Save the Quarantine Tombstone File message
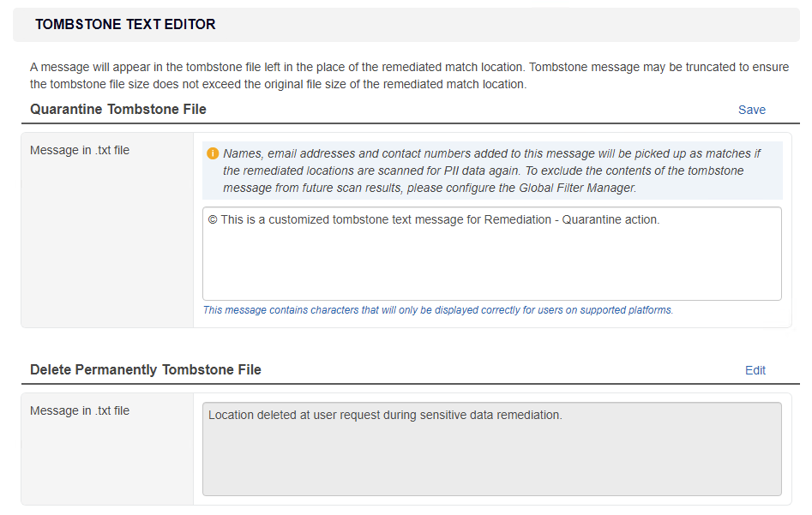The width and height of the screenshot is (812, 515). coord(752,110)
